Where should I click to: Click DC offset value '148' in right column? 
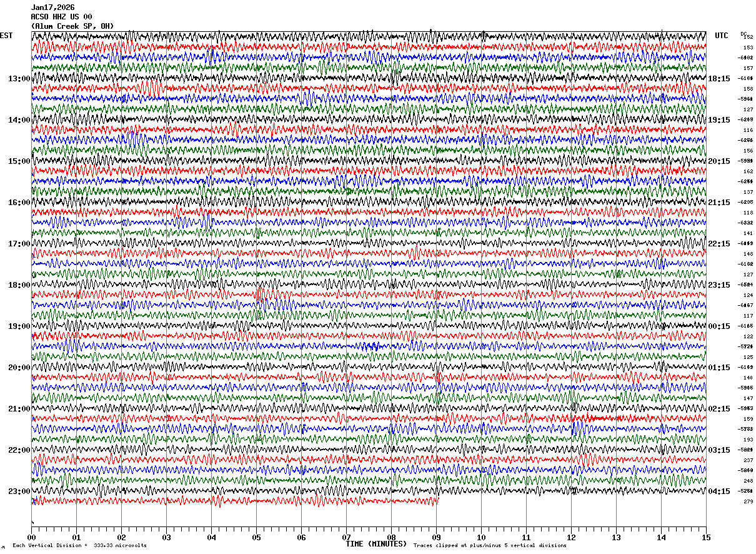748,254
